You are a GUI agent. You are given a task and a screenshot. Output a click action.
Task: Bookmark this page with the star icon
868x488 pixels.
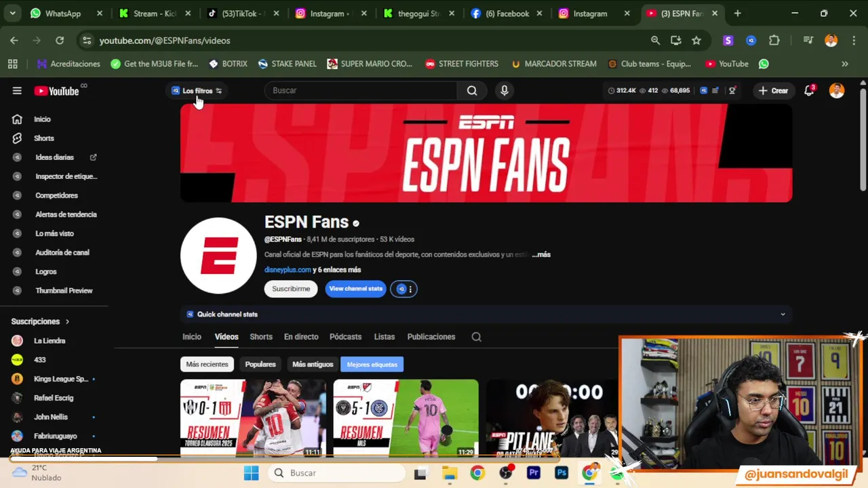coord(696,41)
